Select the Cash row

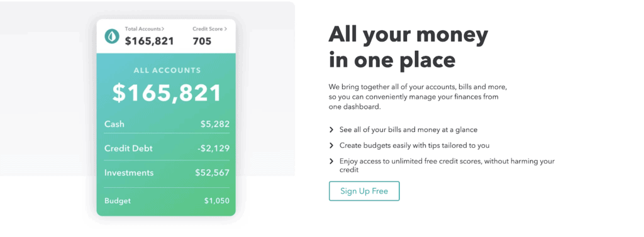point(167,124)
